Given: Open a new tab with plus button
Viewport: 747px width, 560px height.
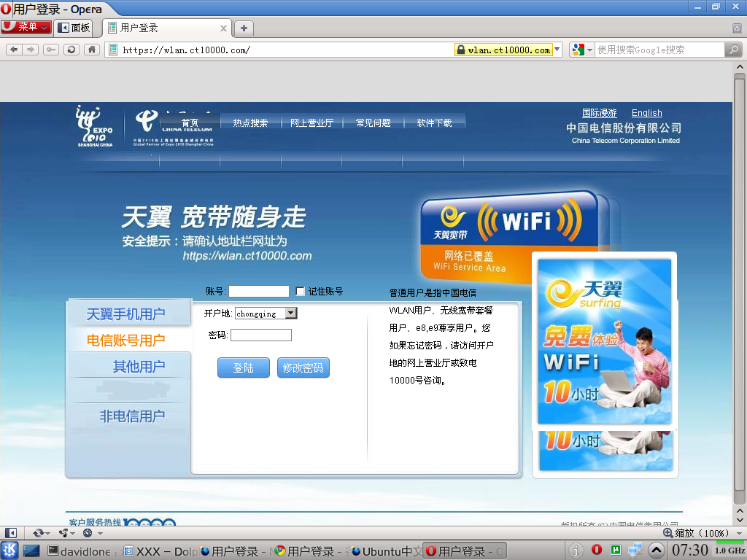Looking at the screenshot, I should (x=244, y=28).
